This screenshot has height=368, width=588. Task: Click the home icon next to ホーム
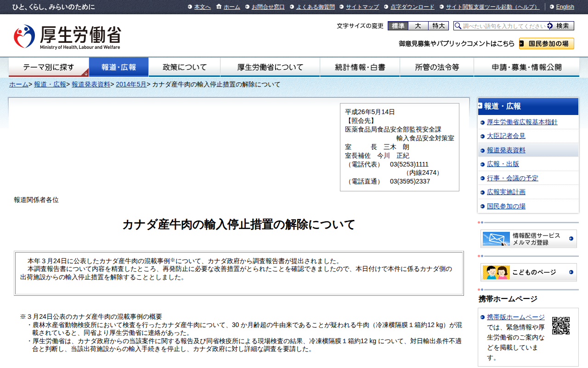point(219,6)
